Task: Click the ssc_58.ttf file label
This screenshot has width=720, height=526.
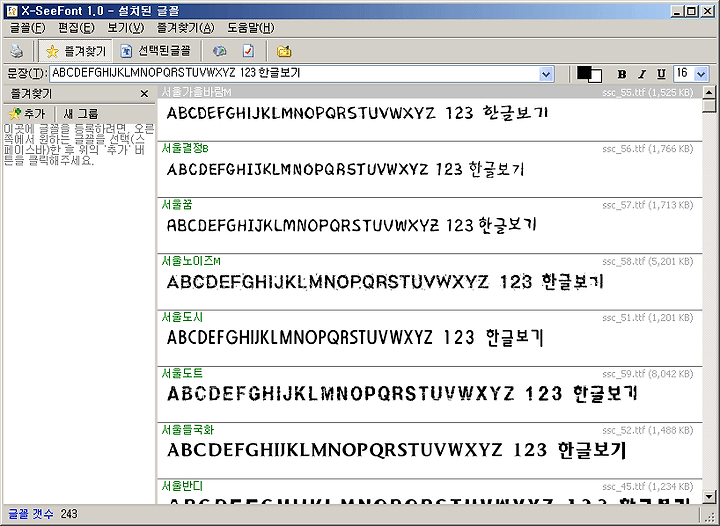Action: (x=647, y=262)
